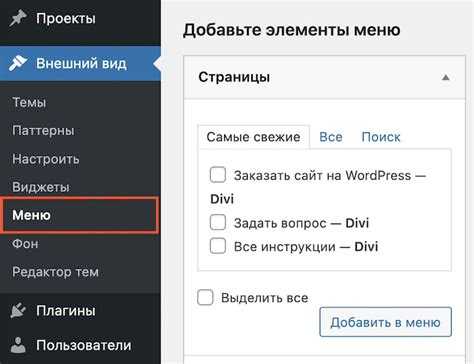Image resolution: width=474 pixels, height=364 pixels.
Task: Open the Настроить submenu link
Action: tap(46, 159)
